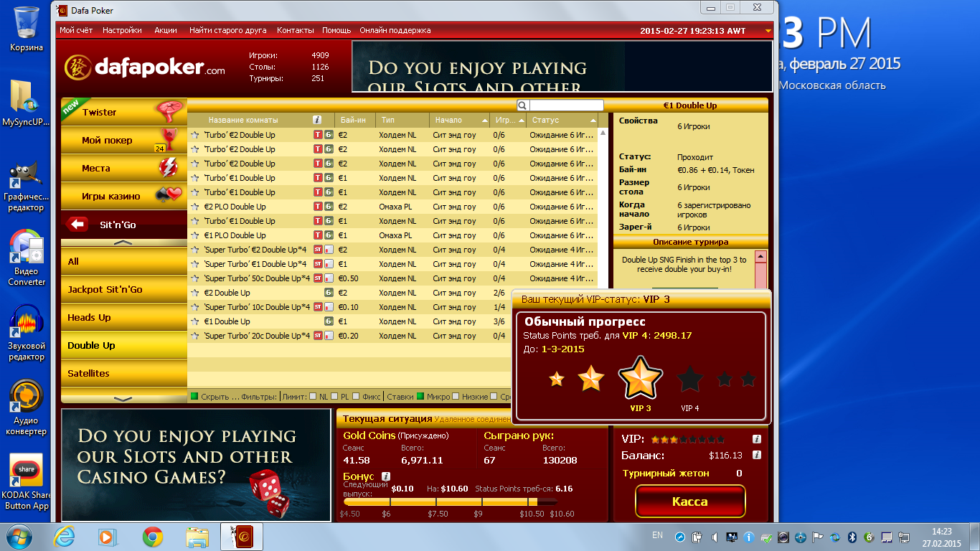
Task: Click the magnifier icon by search field
Action: point(523,105)
